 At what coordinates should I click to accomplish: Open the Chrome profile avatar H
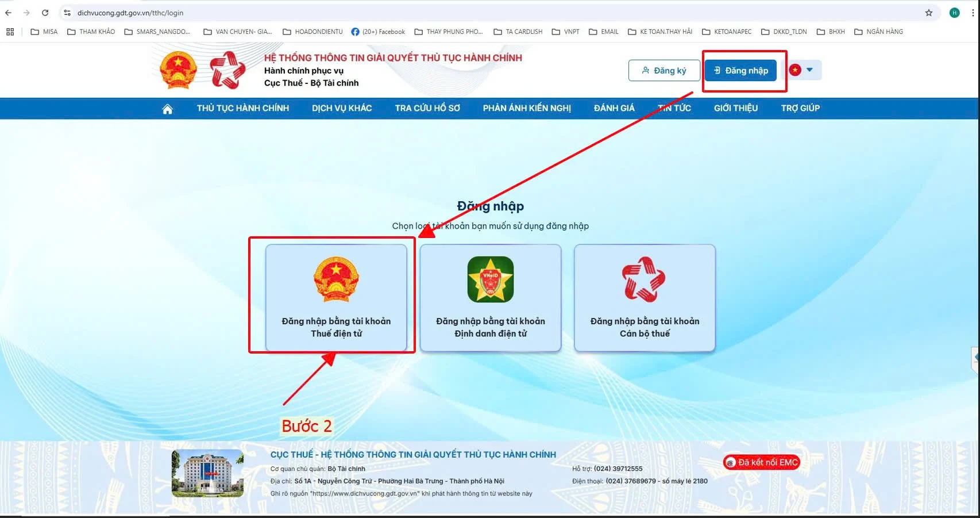point(954,13)
